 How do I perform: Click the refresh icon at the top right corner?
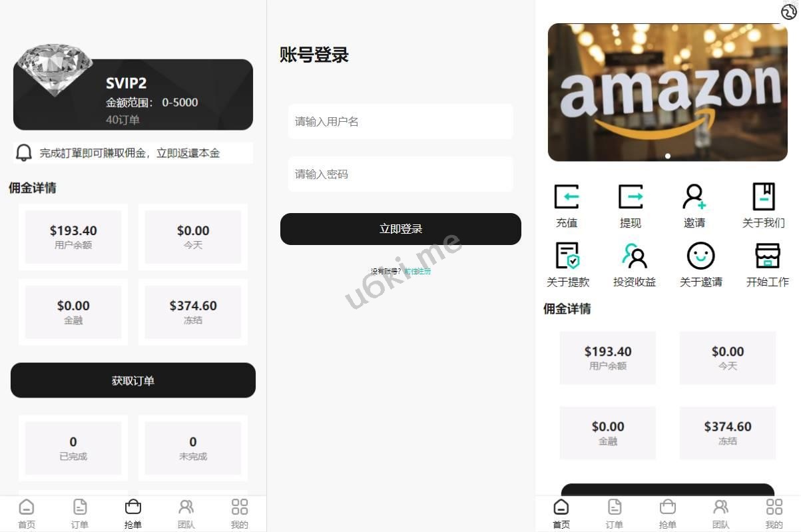788,11
